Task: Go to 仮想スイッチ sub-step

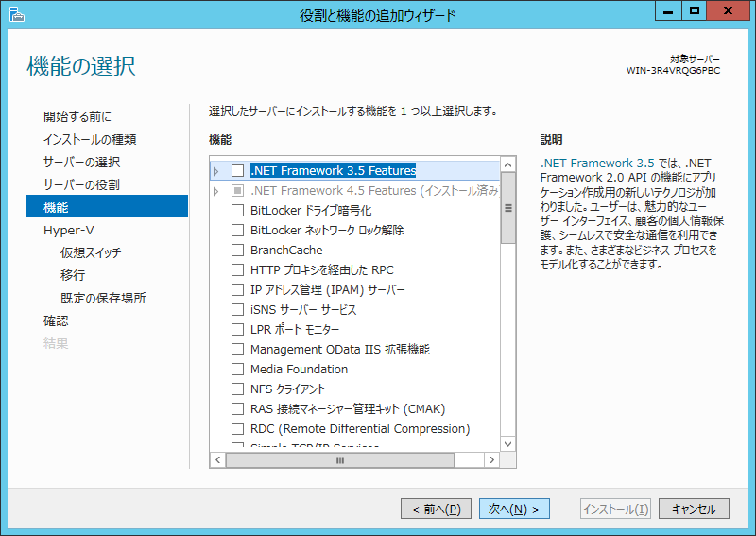Action: (91, 252)
